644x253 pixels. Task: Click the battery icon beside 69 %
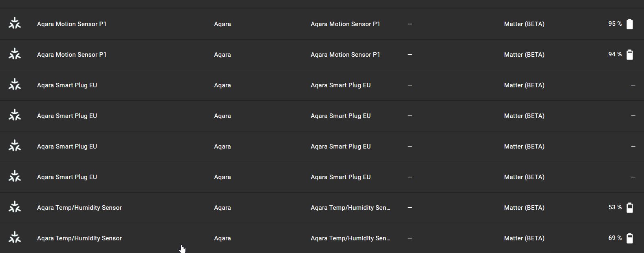point(630,238)
